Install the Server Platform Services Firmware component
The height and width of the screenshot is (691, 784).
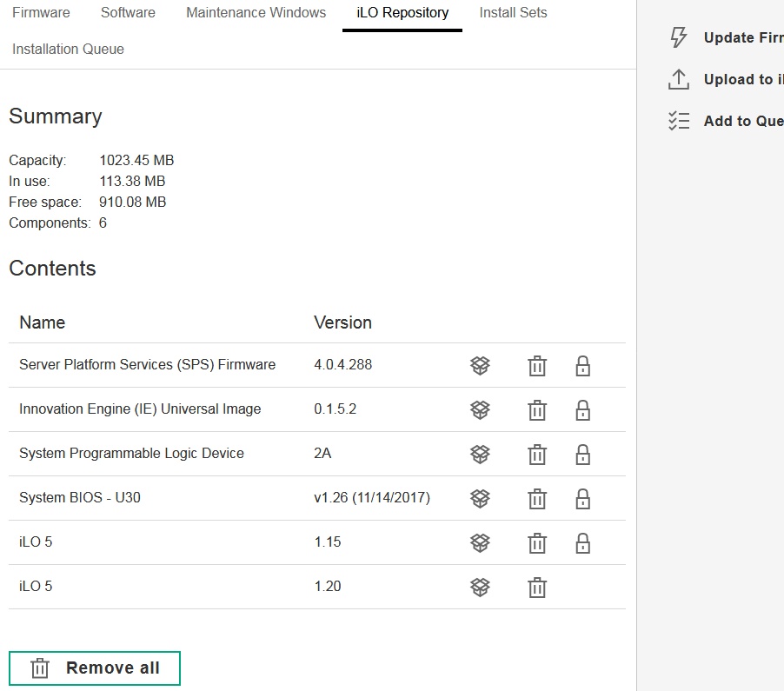pos(480,365)
